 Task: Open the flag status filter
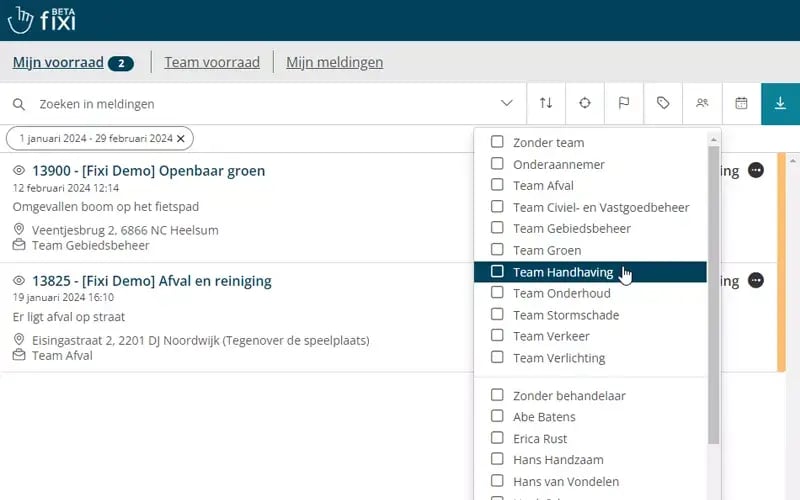pyautogui.click(x=623, y=103)
